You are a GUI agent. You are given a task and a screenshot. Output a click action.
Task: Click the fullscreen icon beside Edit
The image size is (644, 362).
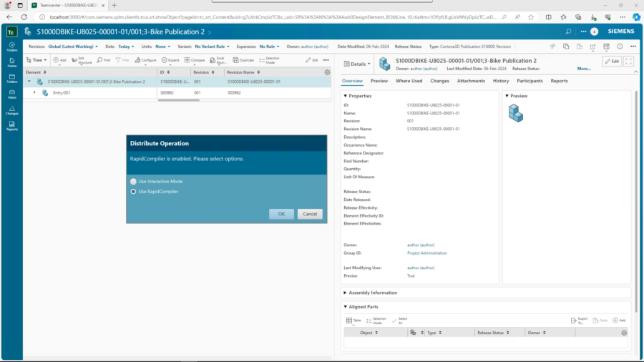(629, 62)
